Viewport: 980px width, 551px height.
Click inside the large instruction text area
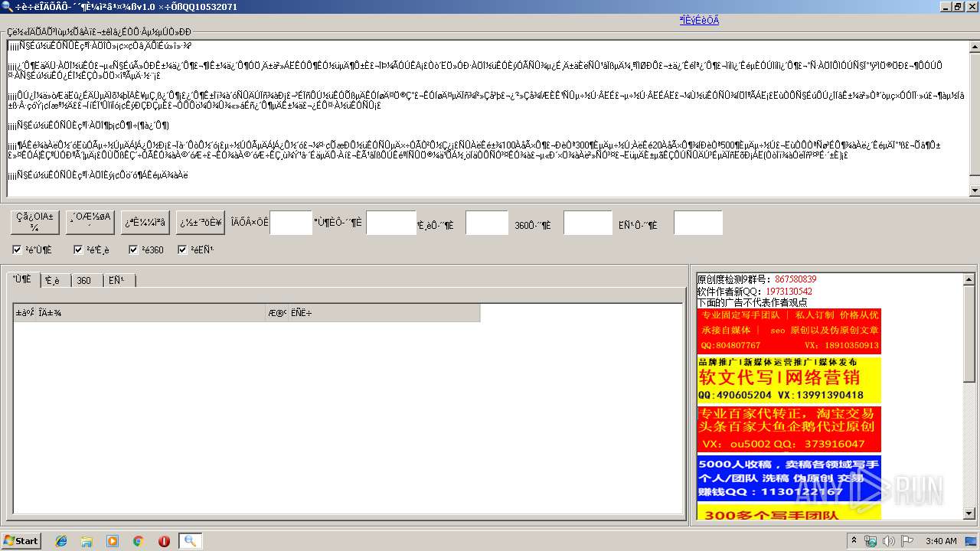click(x=487, y=117)
